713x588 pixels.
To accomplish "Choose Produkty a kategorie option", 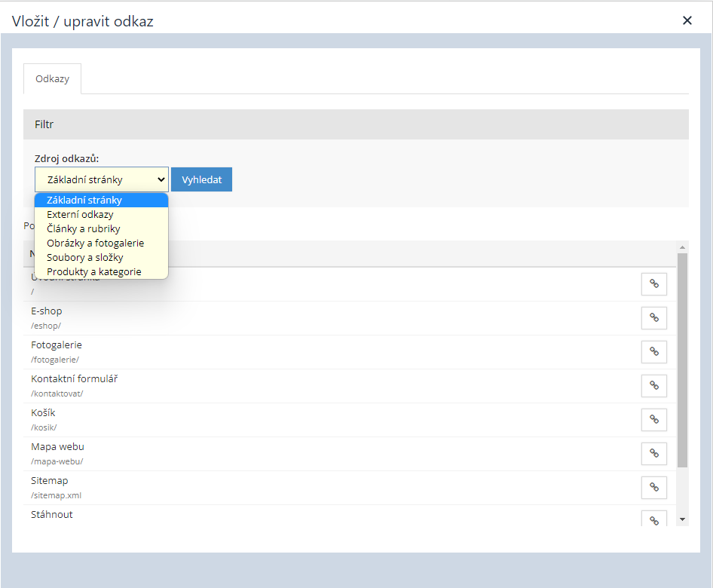I will tap(93, 271).
